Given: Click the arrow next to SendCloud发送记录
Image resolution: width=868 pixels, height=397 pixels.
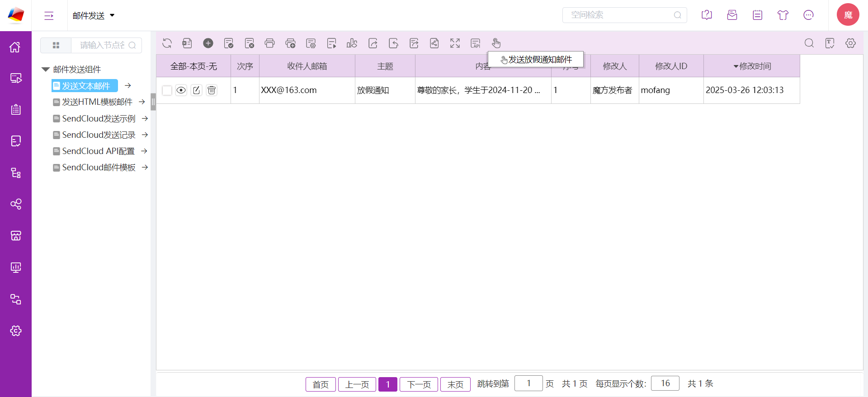Looking at the screenshot, I should coord(145,135).
